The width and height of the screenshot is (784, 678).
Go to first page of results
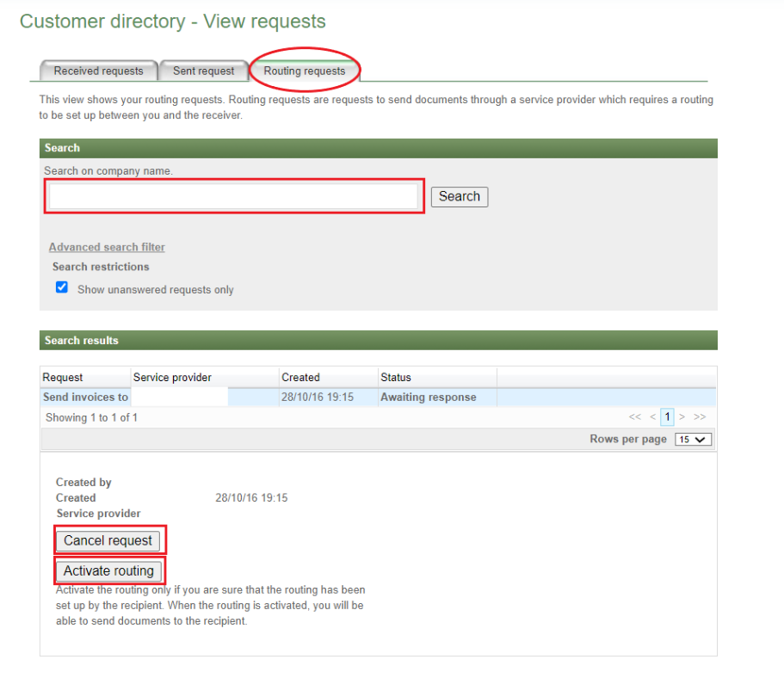tap(635, 417)
